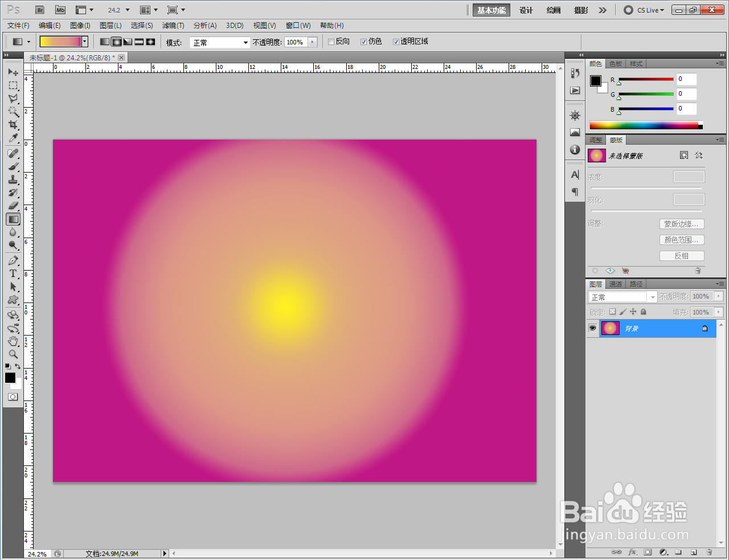Open the Character panel icon
The image size is (729, 560).
(x=575, y=174)
